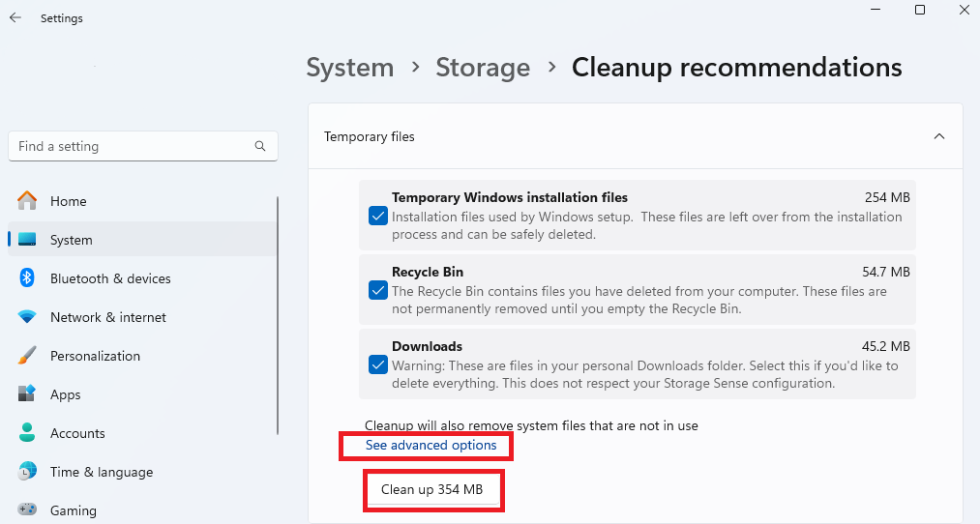Uncheck Temporary Windows installation files checkbox

coord(378,217)
